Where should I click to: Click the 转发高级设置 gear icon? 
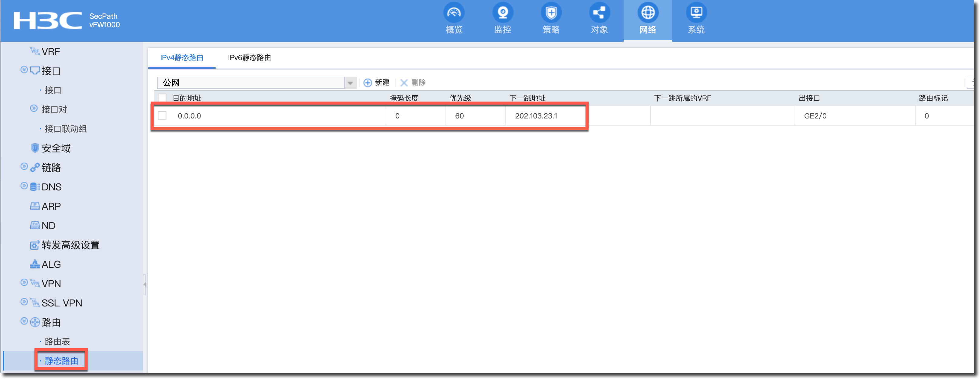[34, 245]
